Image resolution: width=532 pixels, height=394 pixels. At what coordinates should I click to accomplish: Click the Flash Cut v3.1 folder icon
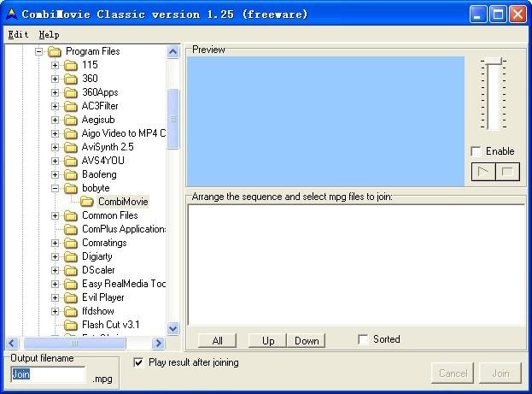(71, 325)
